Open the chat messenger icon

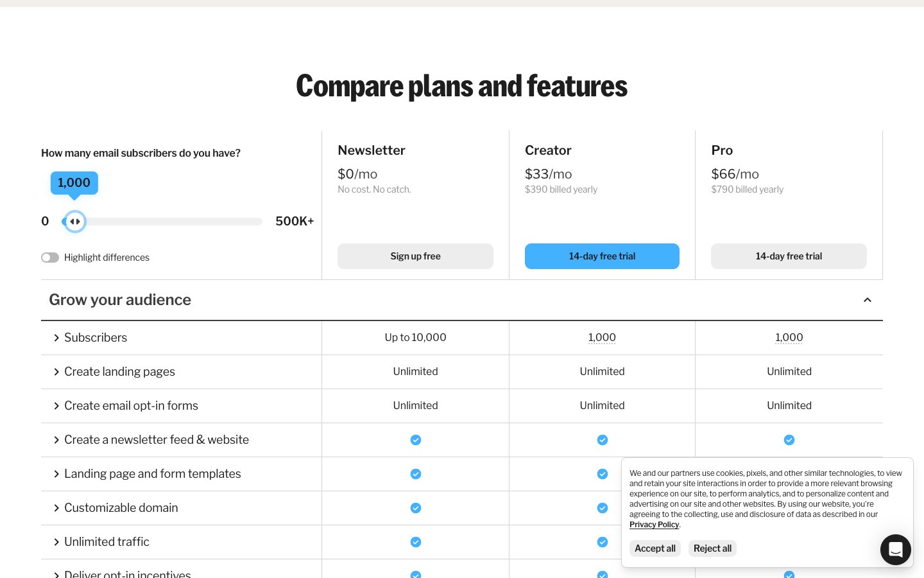895,550
